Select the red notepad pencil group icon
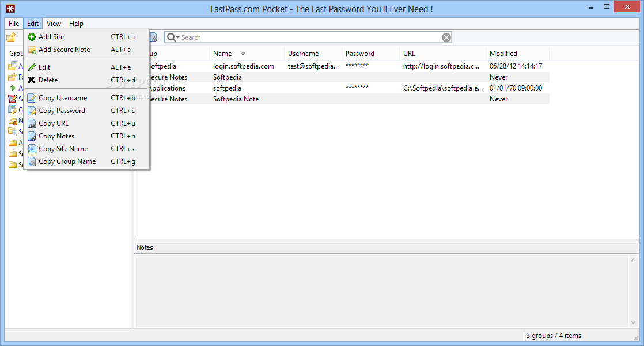 [13, 99]
